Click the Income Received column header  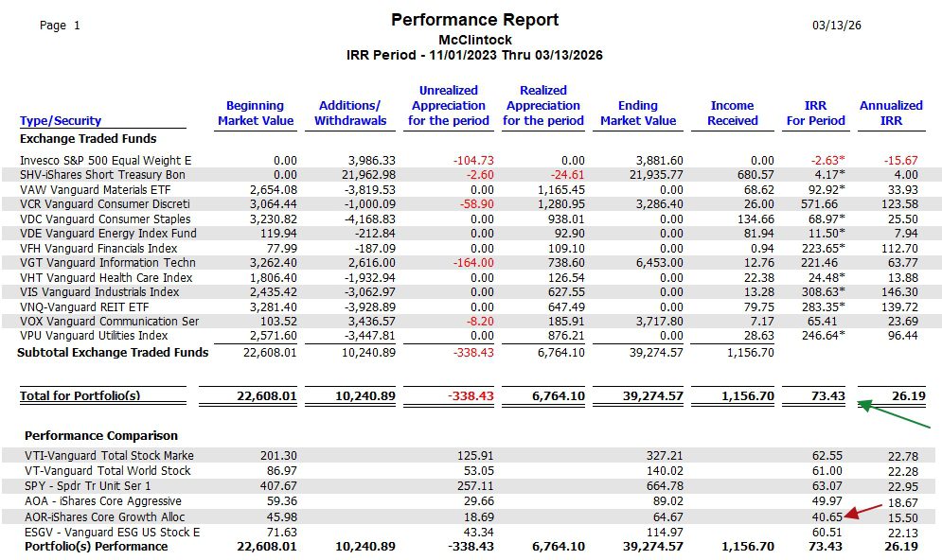[x=732, y=114]
